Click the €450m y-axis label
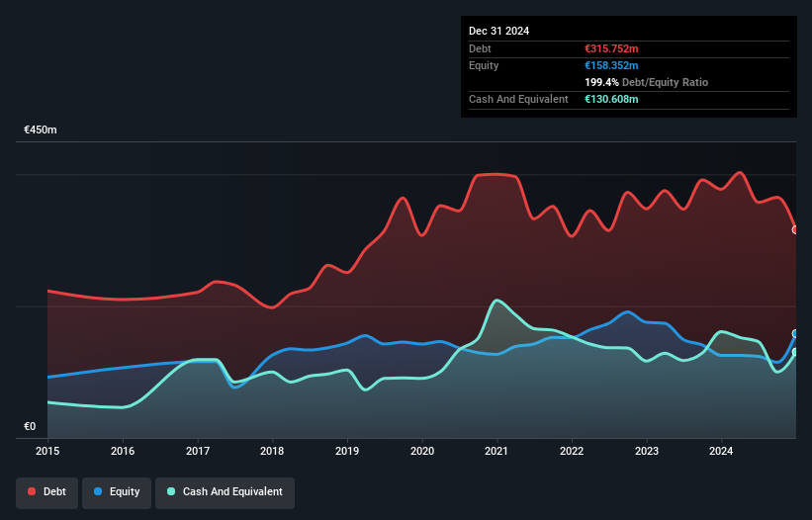 [x=41, y=130]
